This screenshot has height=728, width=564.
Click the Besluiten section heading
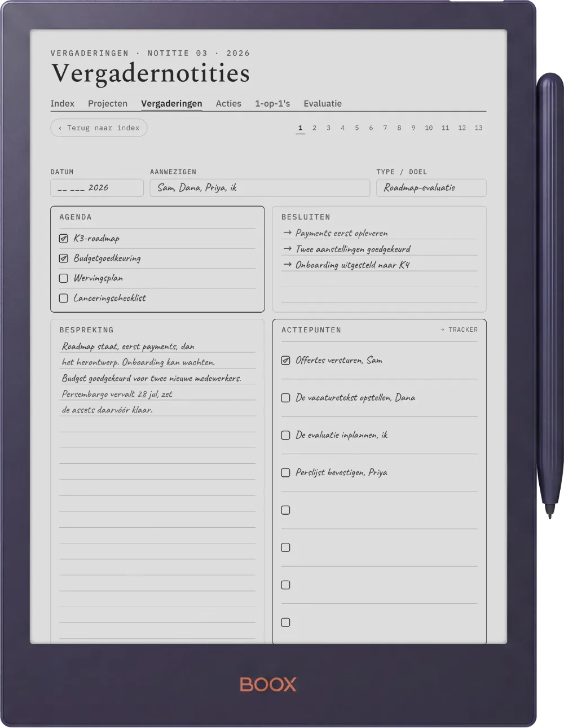[x=306, y=217]
